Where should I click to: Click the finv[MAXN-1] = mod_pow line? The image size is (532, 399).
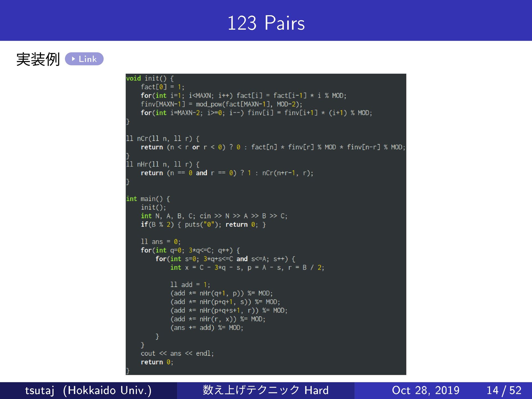click(221, 104)
